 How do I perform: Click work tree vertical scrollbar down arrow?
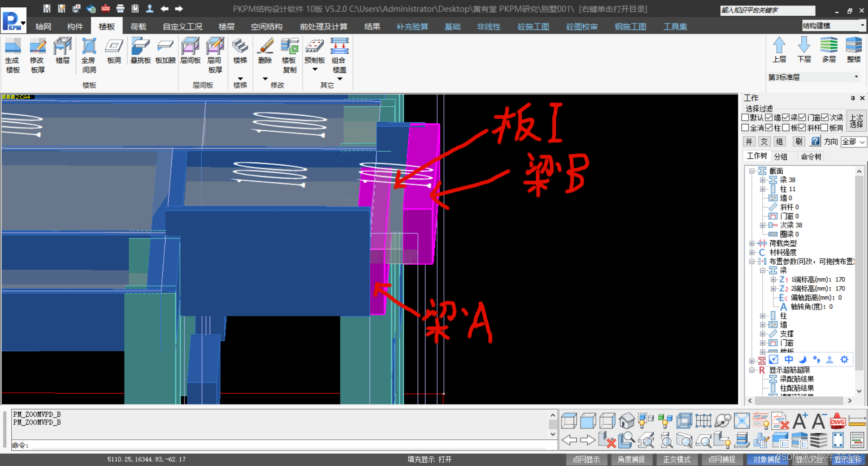tap(859, 391)
